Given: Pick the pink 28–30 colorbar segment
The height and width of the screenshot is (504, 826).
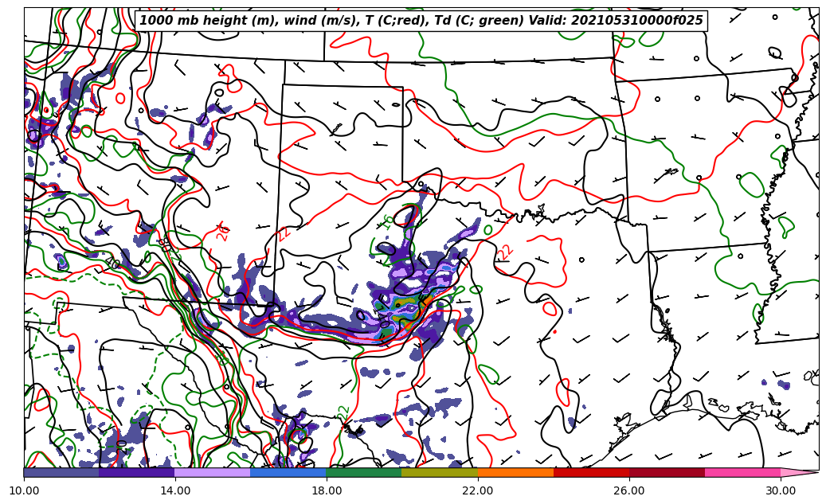Looking at the screenshot, I should (742, 472).
